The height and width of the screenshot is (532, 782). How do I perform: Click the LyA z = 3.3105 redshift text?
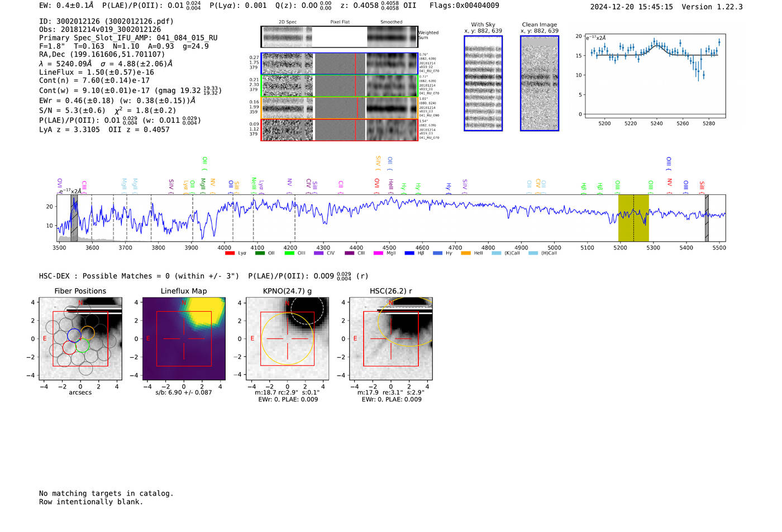70,130
